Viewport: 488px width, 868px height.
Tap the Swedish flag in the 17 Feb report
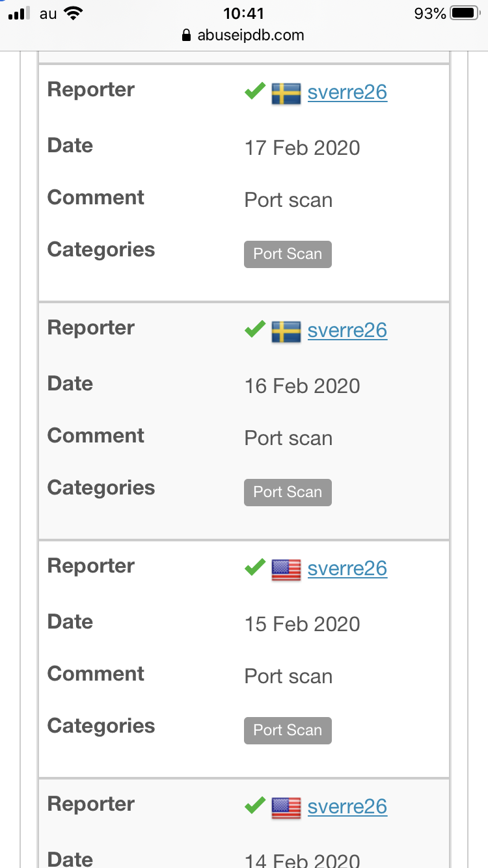point(286,94)
